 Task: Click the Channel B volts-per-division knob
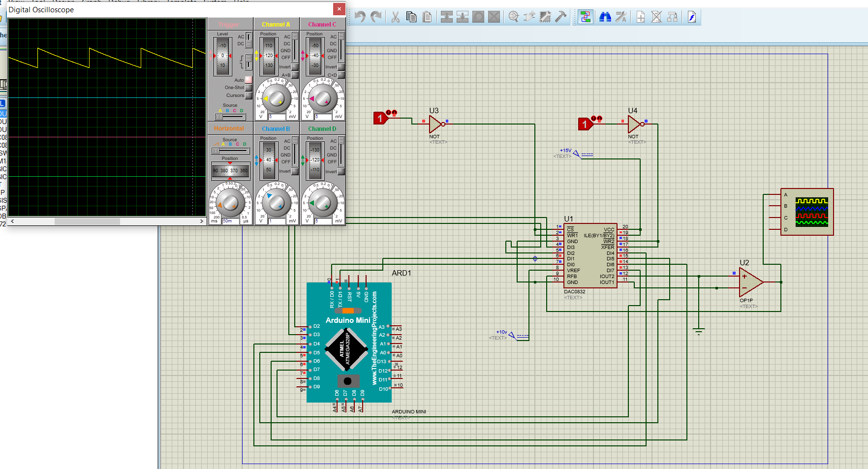(x=276, y=202)
